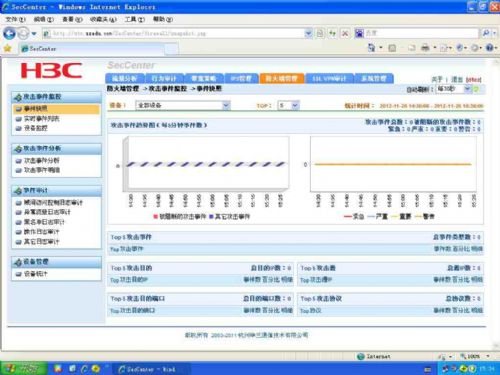Open 设备统计 in the sidebar
Viewport: 500px width, 375px height.
pyautogui.click(x=35, y=274)
